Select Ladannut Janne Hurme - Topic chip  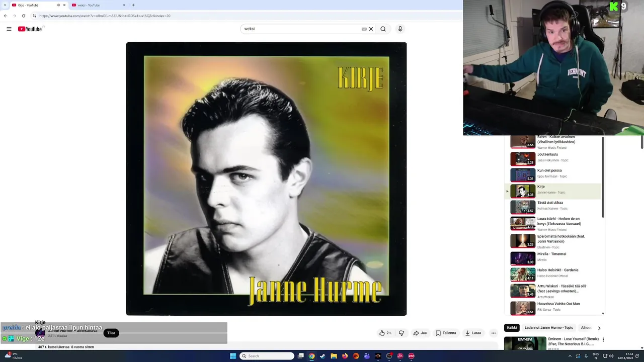coord(549,328)
